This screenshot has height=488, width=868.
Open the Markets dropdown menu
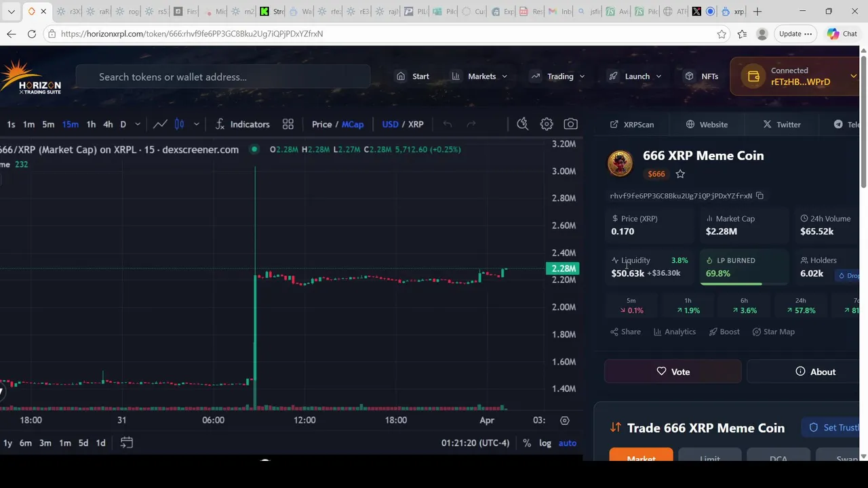coord(479,77)
